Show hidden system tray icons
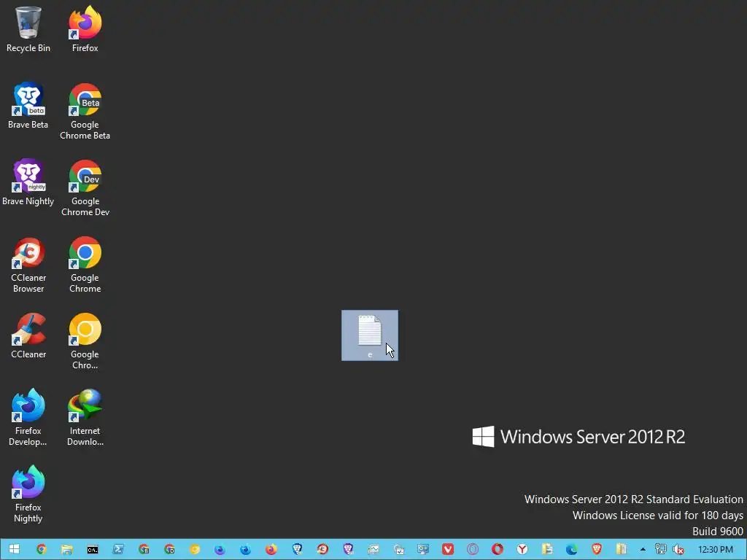 643,550
